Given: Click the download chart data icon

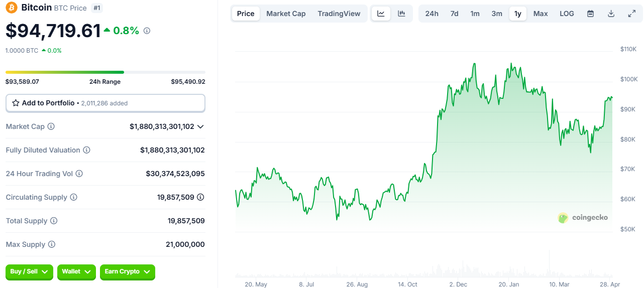Looking at the screenshot, I should [611, 14].
